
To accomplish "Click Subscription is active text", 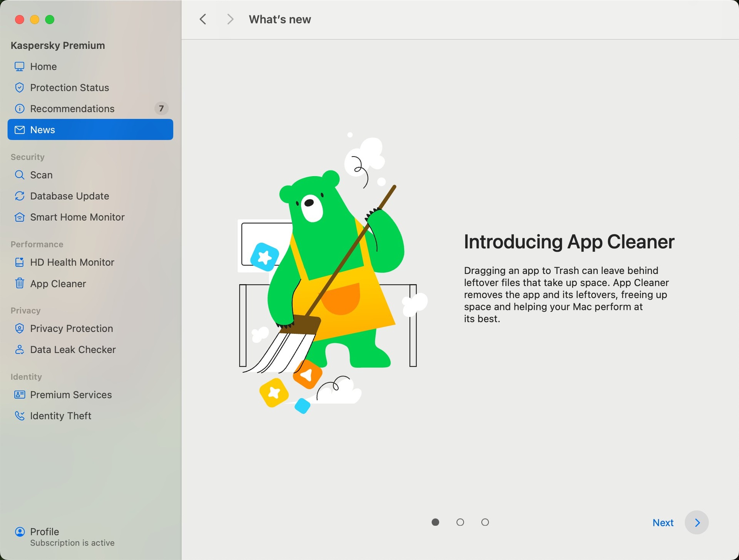I will pyautogui.click(x=72, y=543).
